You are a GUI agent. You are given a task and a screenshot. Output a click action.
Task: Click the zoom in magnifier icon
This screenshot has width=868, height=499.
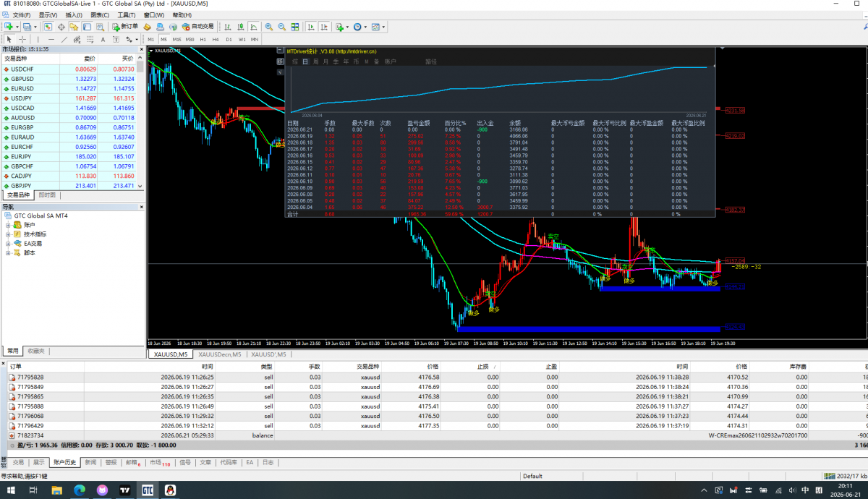pyautogui.click(x=268, y=27)
